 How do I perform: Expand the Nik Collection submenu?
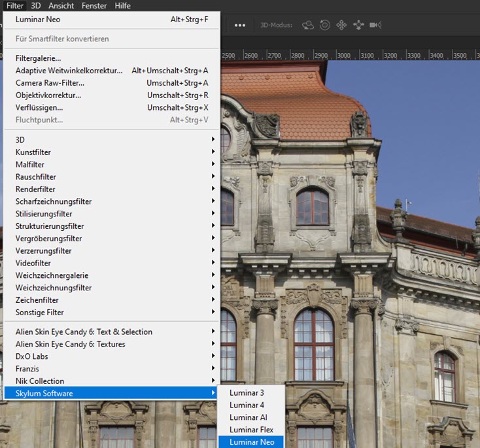112,381
